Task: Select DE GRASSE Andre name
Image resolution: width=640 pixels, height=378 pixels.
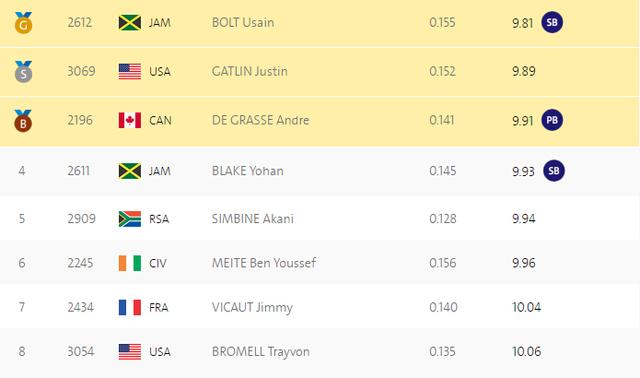Action: click(x=260, y=120)
